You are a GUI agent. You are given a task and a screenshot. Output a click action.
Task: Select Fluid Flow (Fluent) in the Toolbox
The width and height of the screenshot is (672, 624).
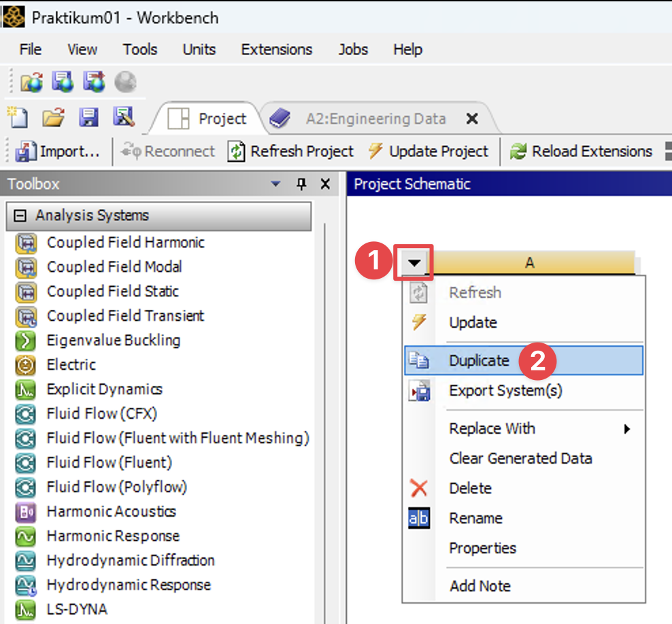coord(109,463)
